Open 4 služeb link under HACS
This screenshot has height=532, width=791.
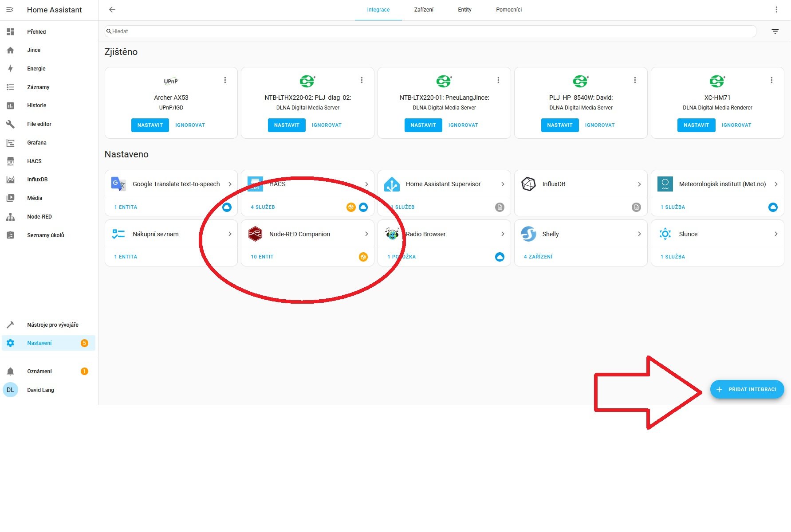pyautogui.click(x=263, y=207)
